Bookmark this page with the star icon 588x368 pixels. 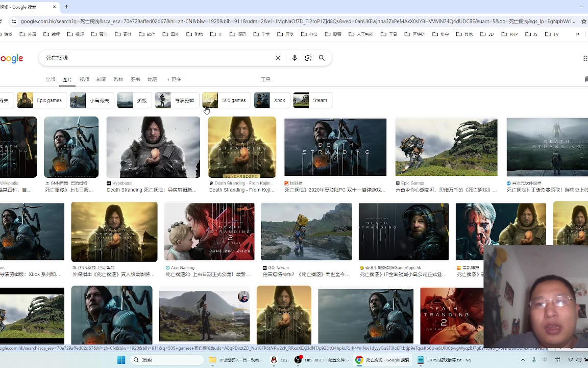pos(583,21)
